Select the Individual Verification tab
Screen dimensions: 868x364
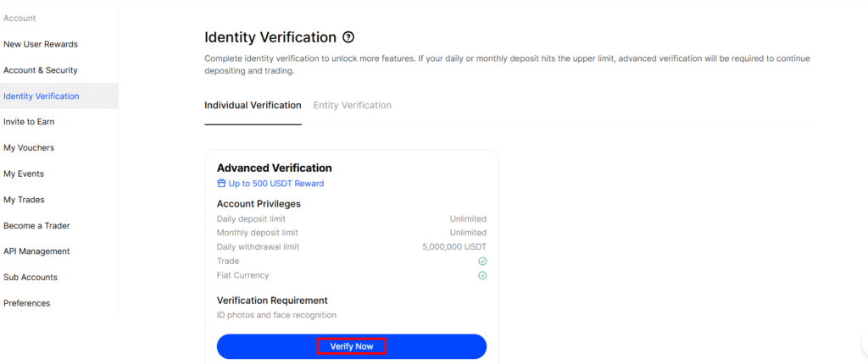point(253,105)
